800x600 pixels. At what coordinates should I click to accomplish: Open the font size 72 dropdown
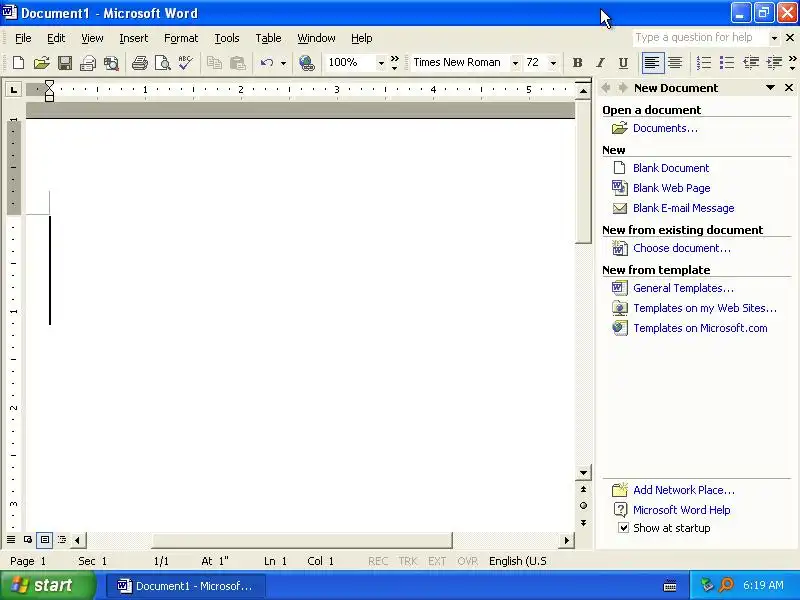553,63
